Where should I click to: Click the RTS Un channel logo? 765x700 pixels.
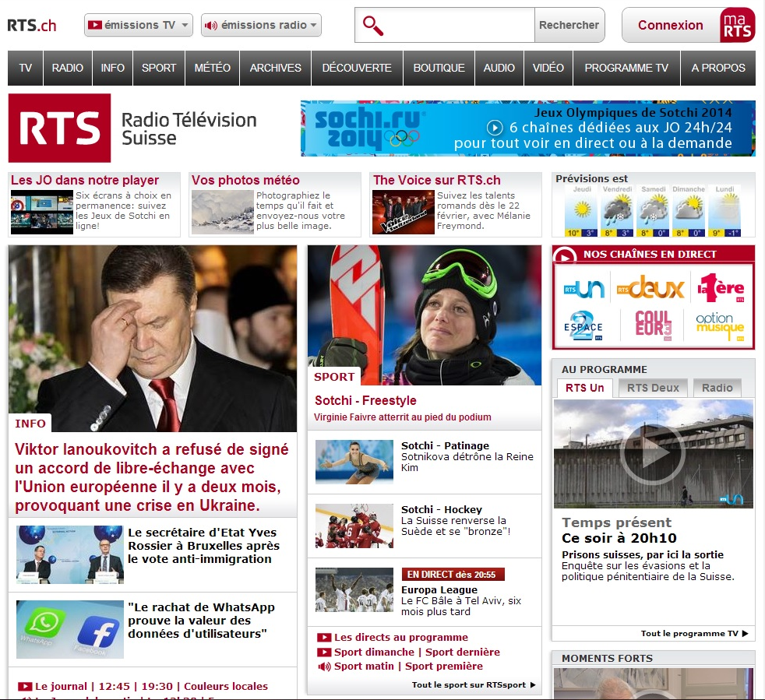click(584, 289)
